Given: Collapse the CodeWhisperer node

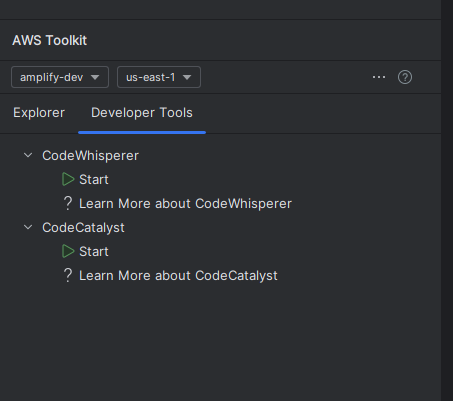Looking at the screenshot, I should pyautogui.click(x=28, y=155).
